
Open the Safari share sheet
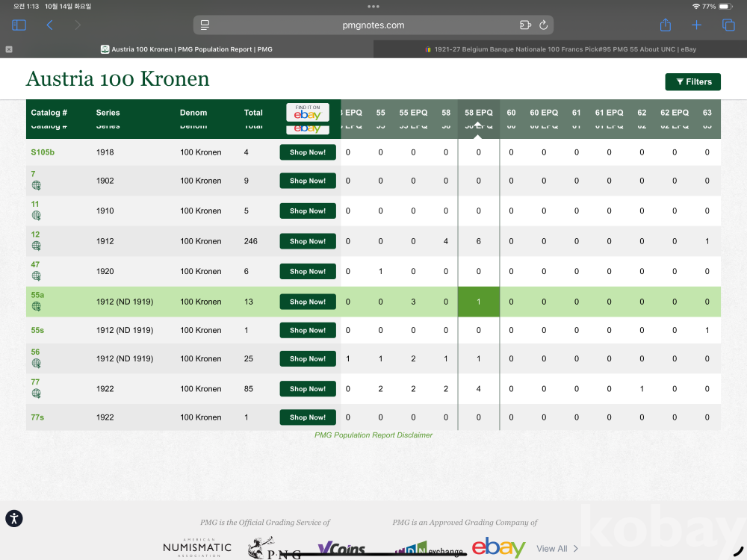point(666,25)
